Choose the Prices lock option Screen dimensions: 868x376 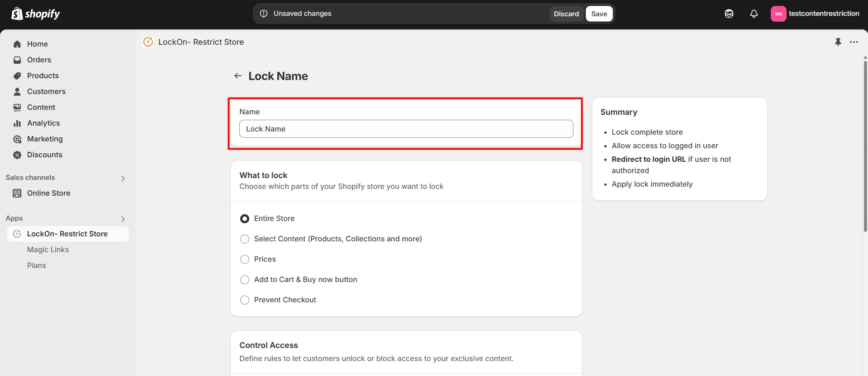pos(245,259)
